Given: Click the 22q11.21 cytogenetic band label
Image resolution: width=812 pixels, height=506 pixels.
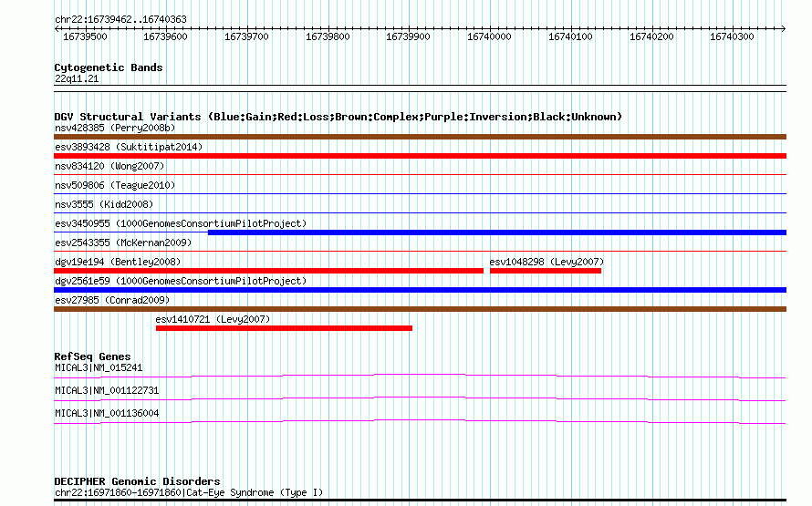Looking at the screenshot, I should tap(77, 78).
